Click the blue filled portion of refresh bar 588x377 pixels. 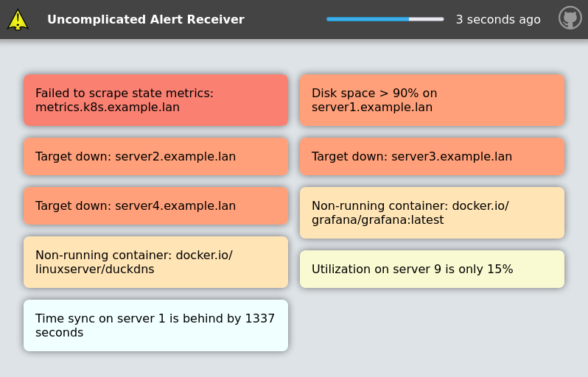coord(367,19)
